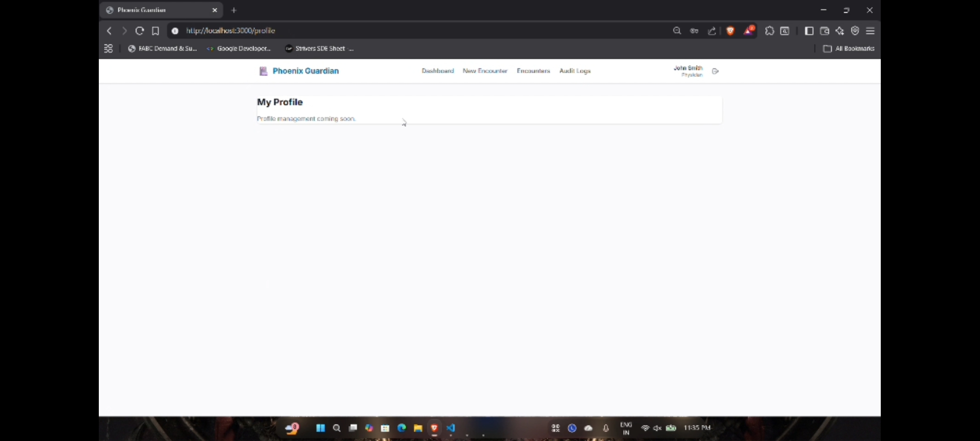The height and width of the screenshot is (441, 980).
Task: Open VS Code from the taskbar
Action: [x=451, y=428]
